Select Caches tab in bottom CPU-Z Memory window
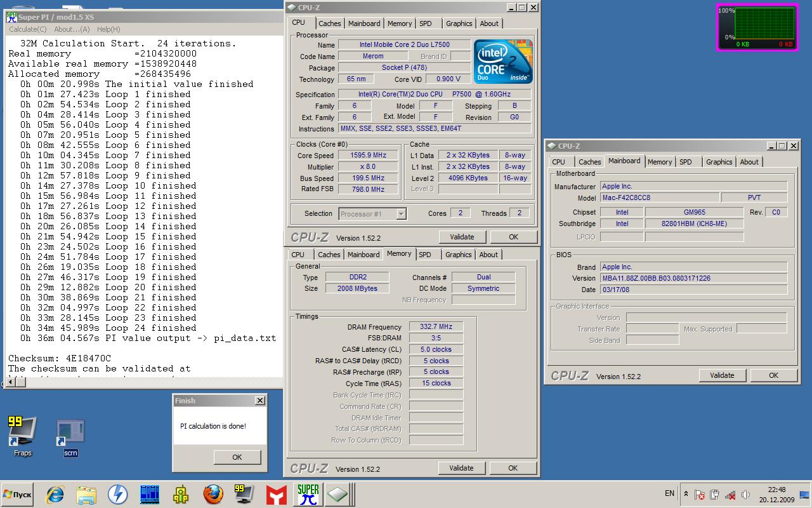The height and width of the screenshot is (508, 812). pos(329,255)
